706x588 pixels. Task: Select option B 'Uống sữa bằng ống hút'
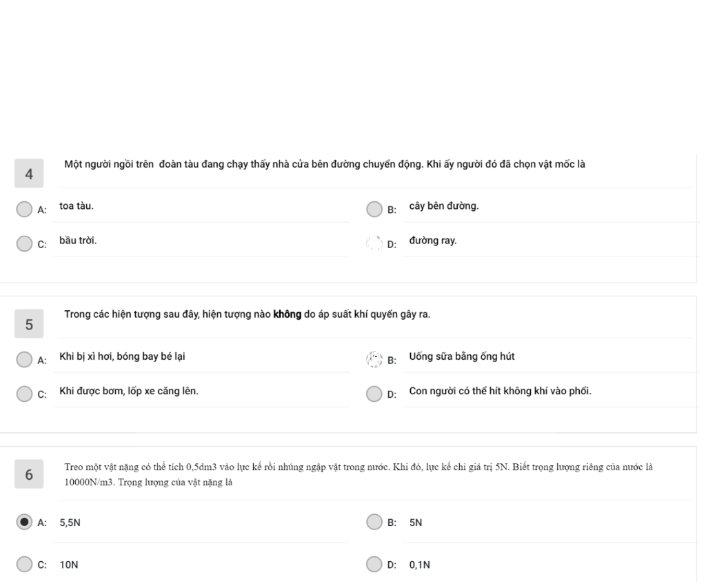coord(374,360)
